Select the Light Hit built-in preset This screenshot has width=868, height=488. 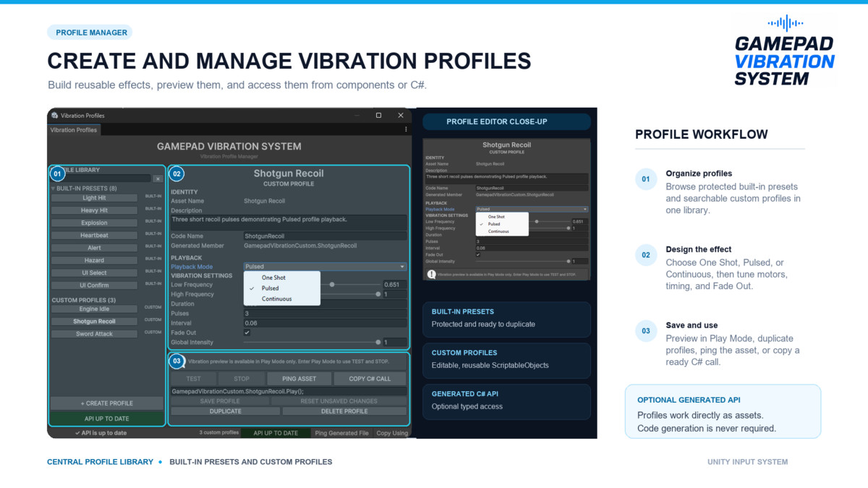tap(94, 197)
